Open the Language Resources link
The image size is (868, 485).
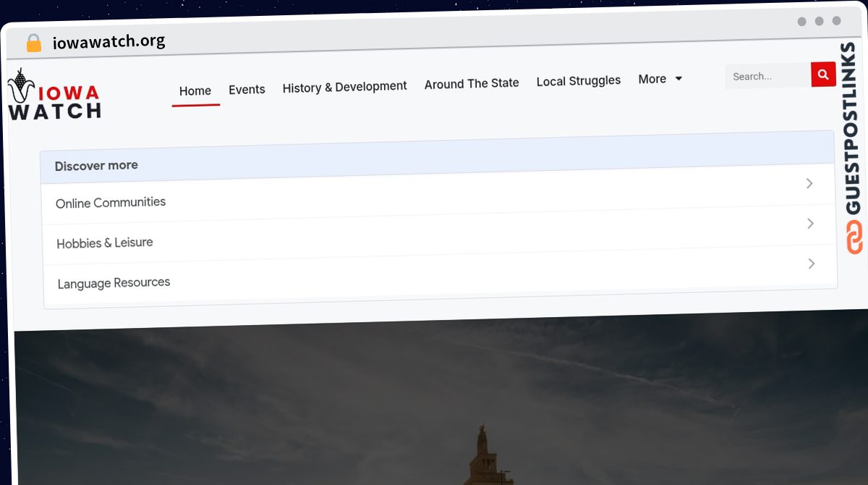pyautogui.click(x=114, y=283)
